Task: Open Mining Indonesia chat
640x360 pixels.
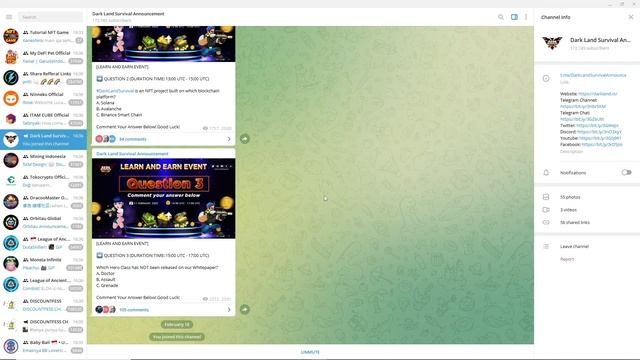Action: point(43,160)
